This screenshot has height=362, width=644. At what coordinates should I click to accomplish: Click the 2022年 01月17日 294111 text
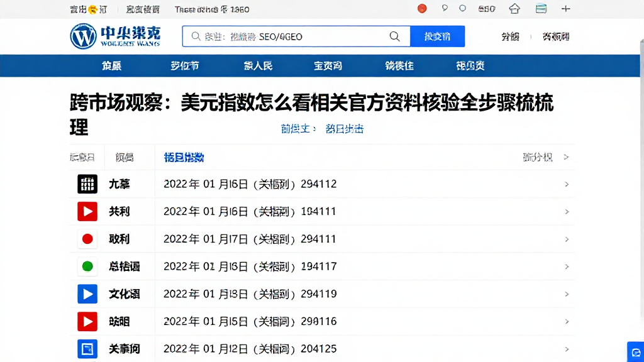(x=250, y=239)
